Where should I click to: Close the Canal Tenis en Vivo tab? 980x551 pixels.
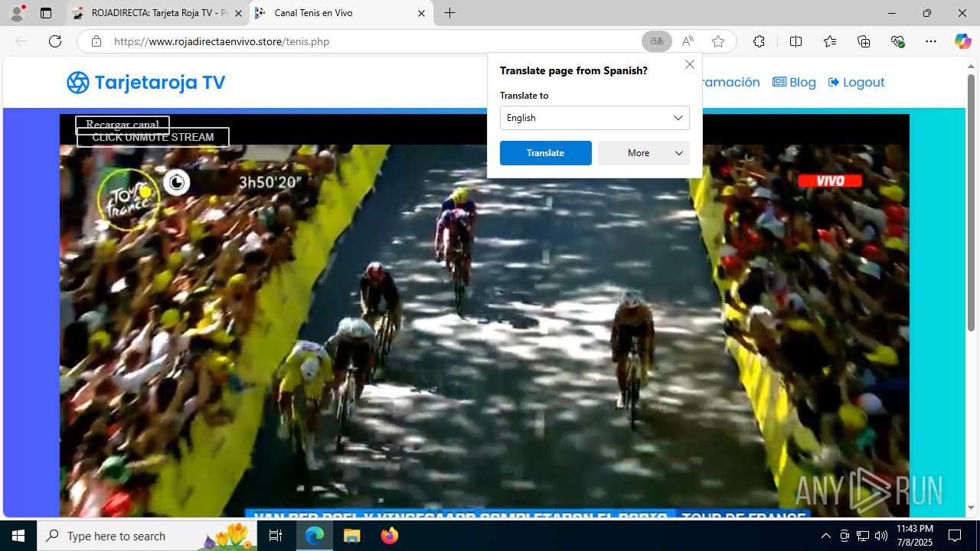click(x=421, y=13)
